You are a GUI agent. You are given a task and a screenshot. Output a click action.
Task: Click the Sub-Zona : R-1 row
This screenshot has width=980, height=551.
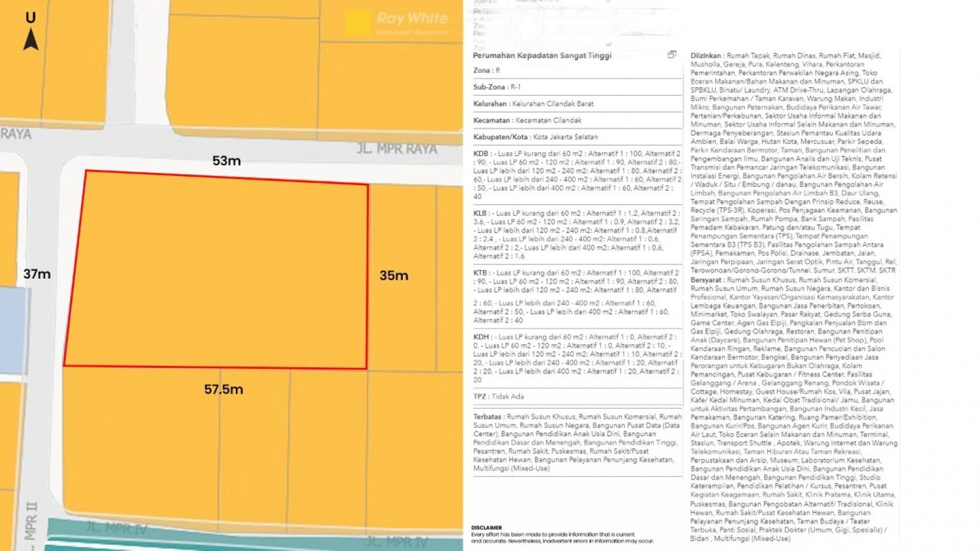577,87
